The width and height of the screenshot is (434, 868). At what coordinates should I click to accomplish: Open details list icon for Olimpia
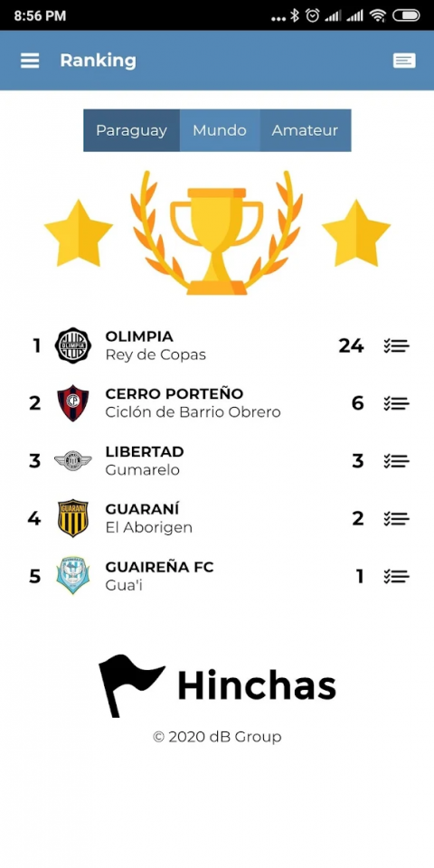click(396, 346)
